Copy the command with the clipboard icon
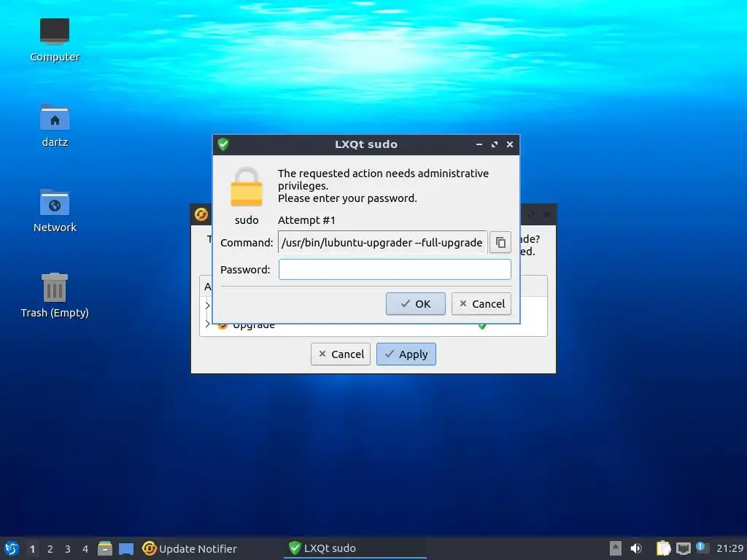Viewport: 747px width, 560px height. tap(500, 242)
